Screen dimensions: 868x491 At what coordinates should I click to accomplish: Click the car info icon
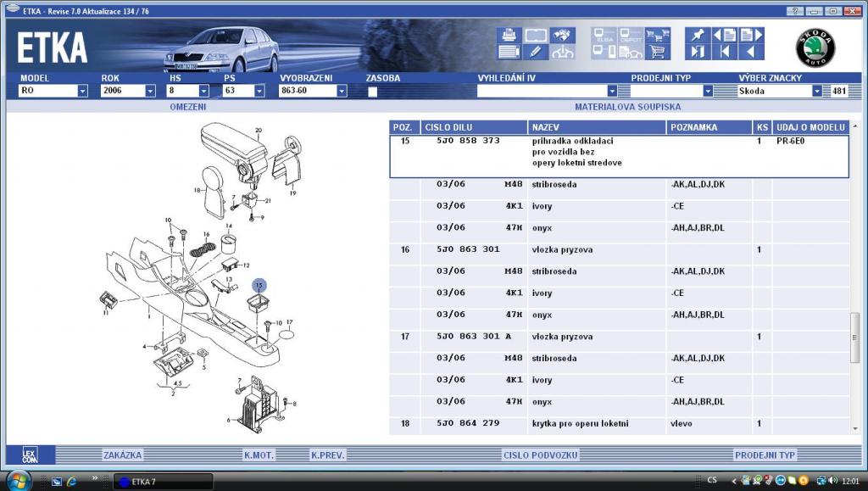tap(563, 52)
